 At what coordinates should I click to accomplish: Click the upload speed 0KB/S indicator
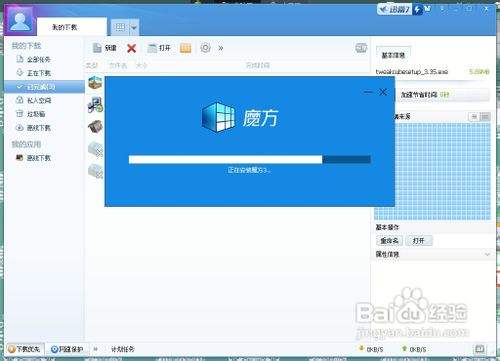coord(414,349)
